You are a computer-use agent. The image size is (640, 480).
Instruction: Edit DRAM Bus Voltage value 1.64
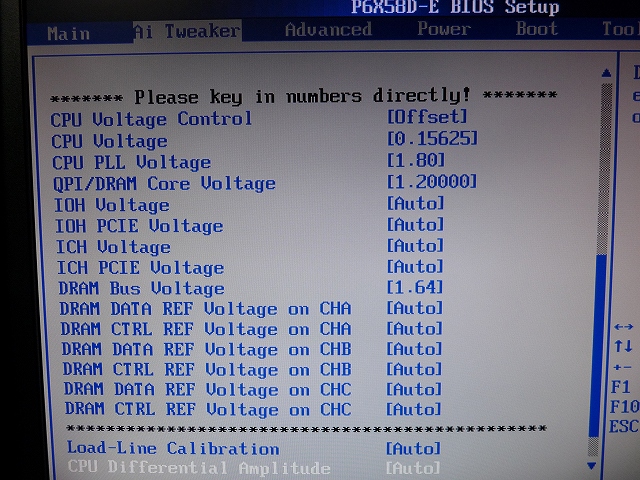(415, 287)
